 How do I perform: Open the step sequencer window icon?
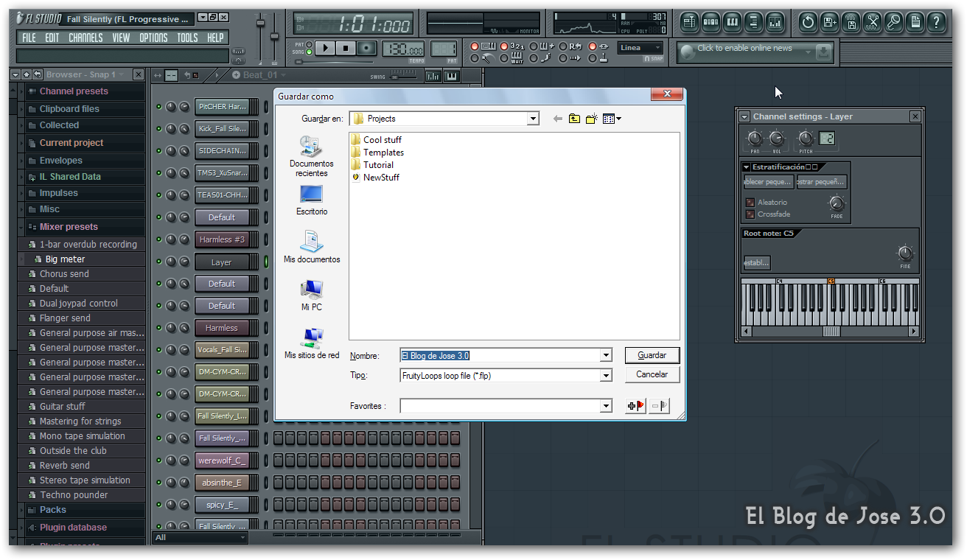click(711, 22)
